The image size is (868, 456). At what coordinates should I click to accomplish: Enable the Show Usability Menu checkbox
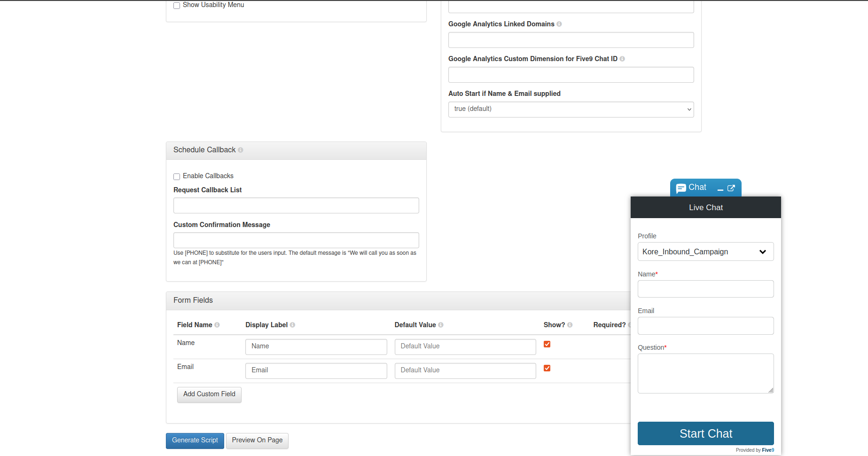177,6
